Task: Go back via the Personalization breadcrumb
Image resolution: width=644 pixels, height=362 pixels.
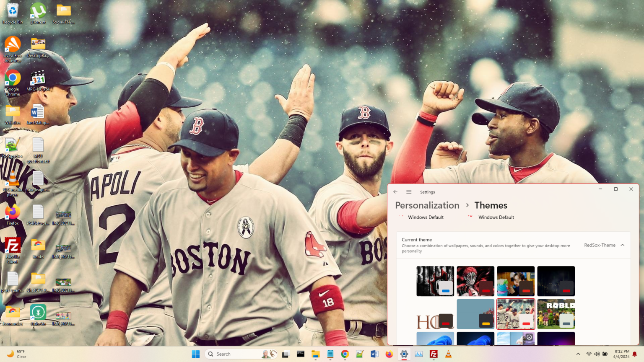Action: tap(427, 205)
